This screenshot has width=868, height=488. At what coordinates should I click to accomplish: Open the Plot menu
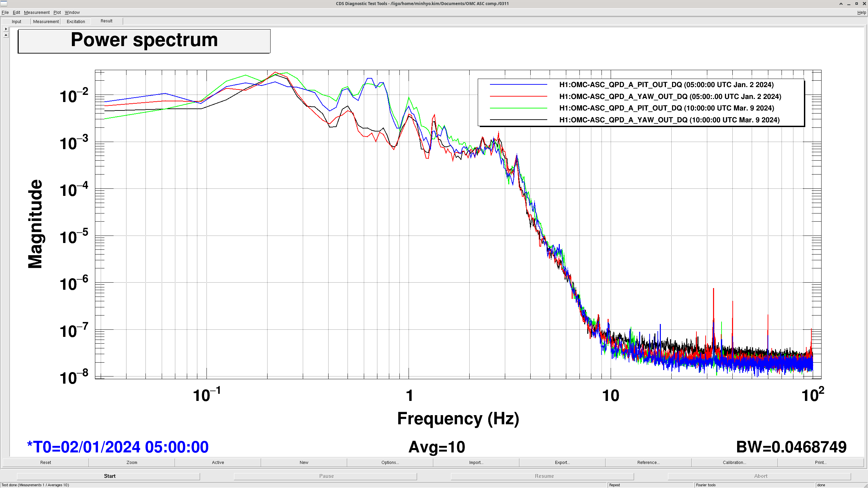[x=57, y=13]
